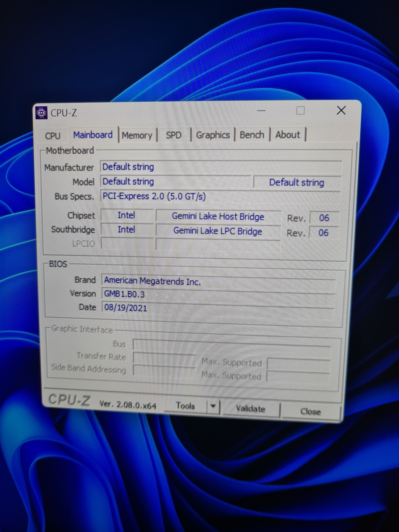Image resolution: width=399 pixels, height=532 pixels.
Task: Close CPU-Z with the X button
Action: 341,110
